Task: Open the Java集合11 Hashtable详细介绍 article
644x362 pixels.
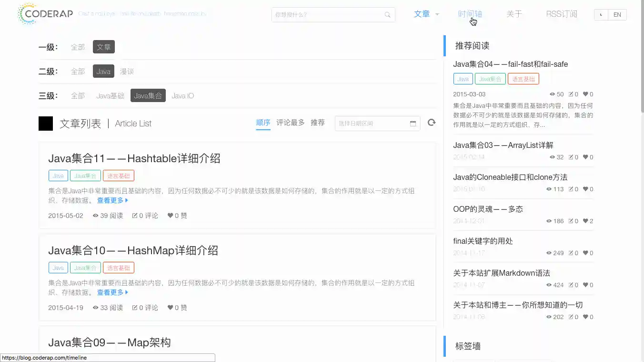Action: click(x=134, y=158)
